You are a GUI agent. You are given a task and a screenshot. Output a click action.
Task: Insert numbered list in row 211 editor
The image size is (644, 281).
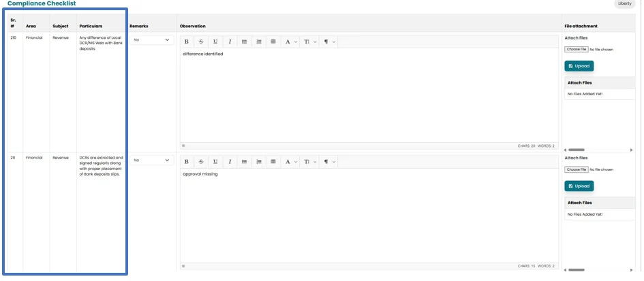tap(259, 161)
